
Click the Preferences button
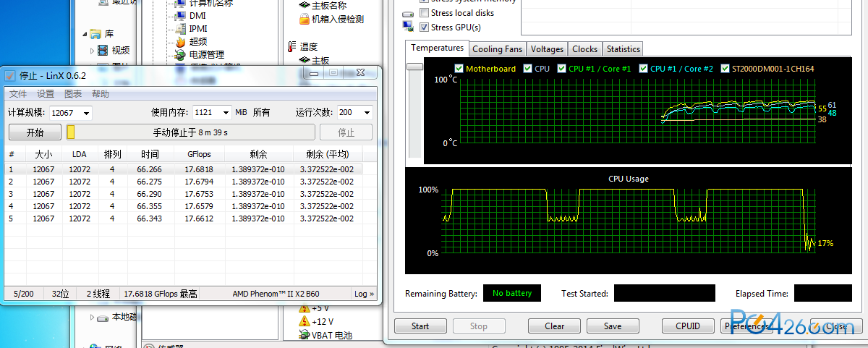(747, 326)
